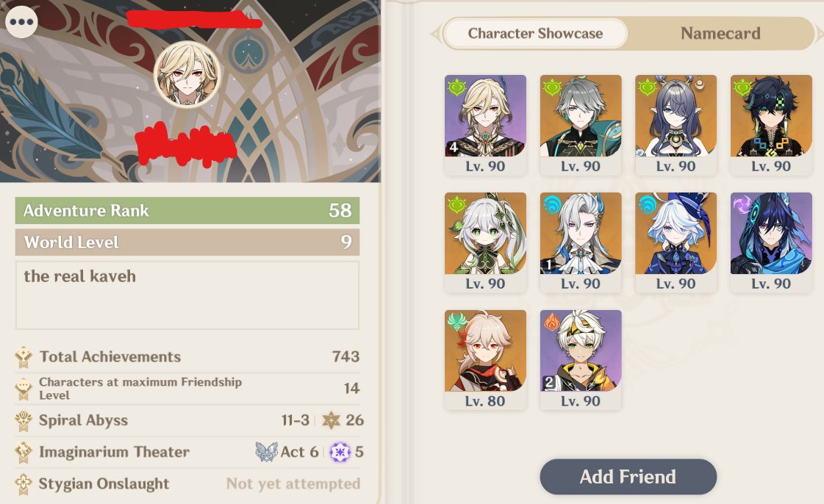Screen dimensions: 824x504
Task: Select the Electro hooded character card
Action: (771, 242)
